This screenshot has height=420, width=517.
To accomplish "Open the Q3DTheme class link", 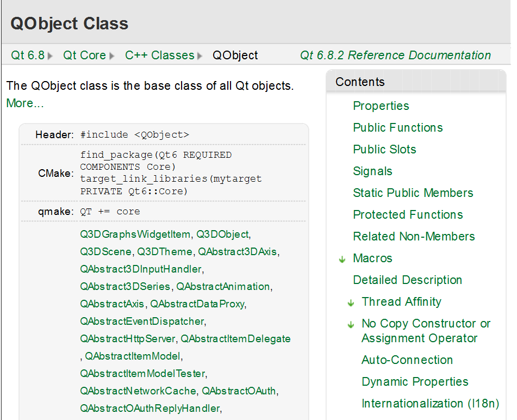I will point(165,252).
